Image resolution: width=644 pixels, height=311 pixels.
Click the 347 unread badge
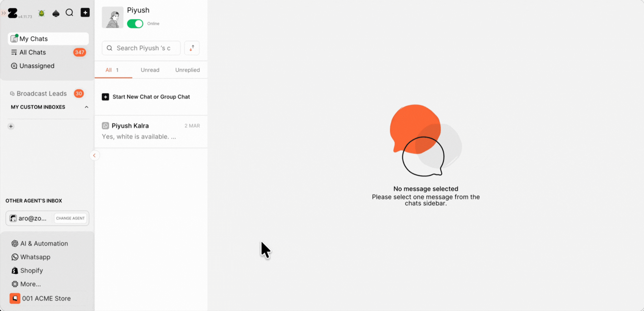point(79,52)
